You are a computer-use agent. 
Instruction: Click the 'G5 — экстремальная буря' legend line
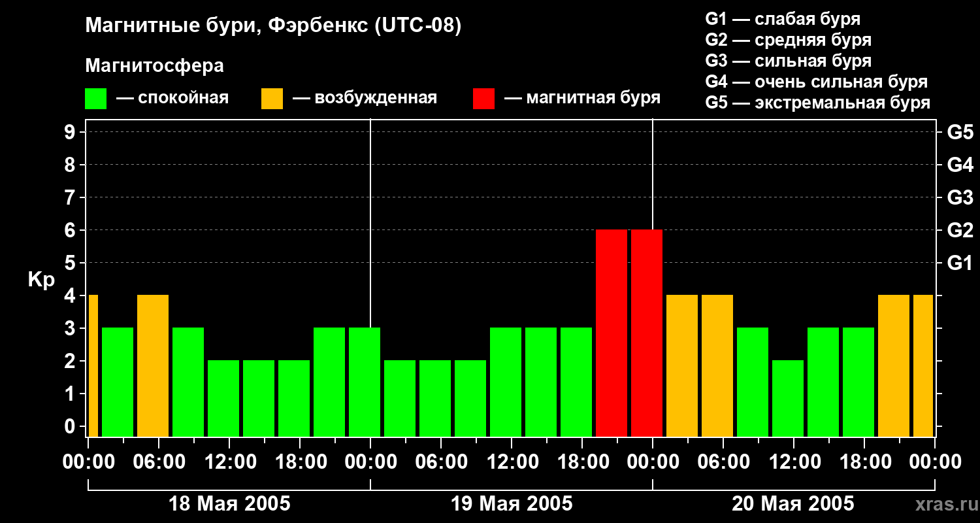[x=817, y=103]
